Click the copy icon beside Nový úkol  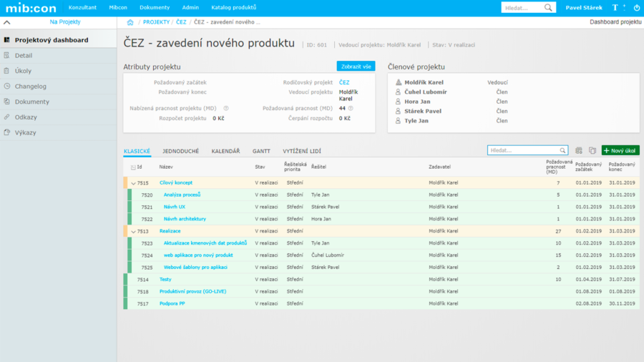[592, 151]
